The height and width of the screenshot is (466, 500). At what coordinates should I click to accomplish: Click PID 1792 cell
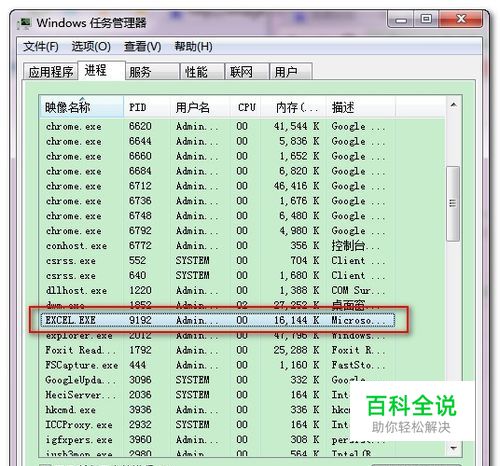(140, 350)
